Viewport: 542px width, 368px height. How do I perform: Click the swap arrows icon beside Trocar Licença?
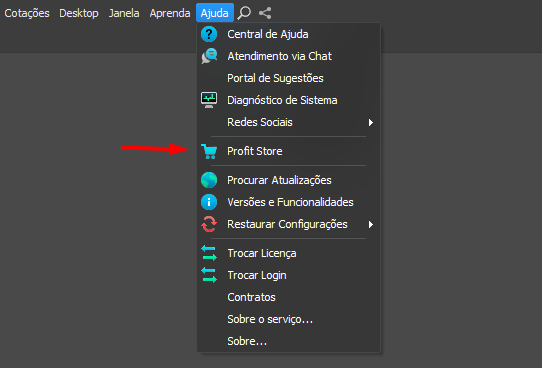pos(209,253)
